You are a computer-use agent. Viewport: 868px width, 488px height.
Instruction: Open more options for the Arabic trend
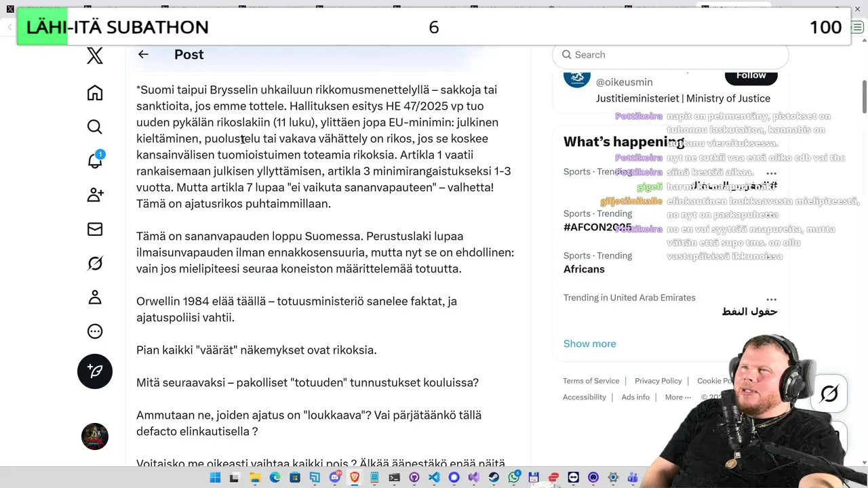[771, 299]
